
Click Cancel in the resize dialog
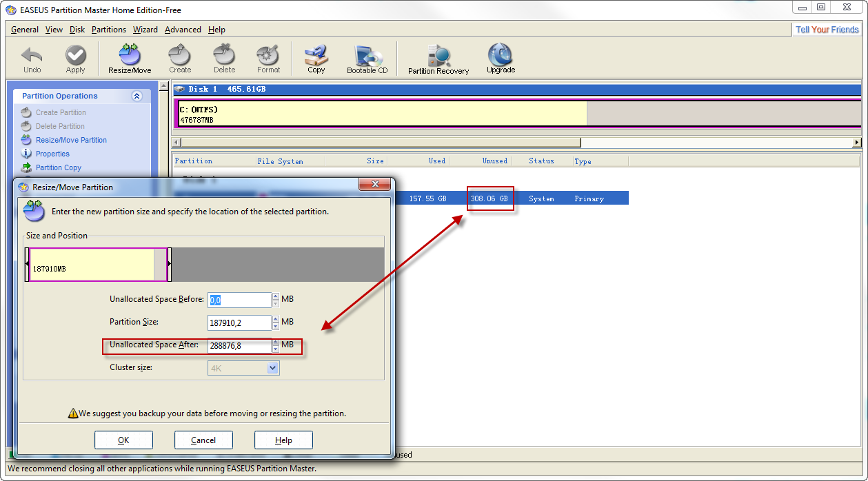click(203, 440)
